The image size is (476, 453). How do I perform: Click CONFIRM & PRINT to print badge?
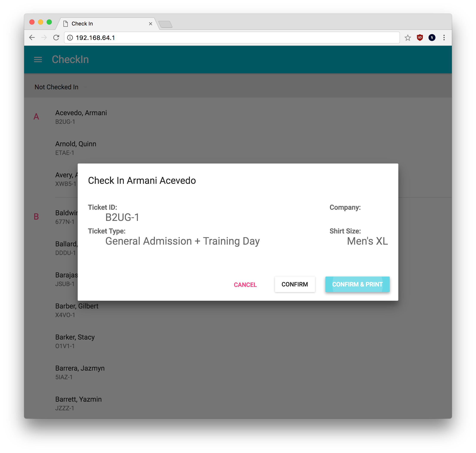point(357,284)
